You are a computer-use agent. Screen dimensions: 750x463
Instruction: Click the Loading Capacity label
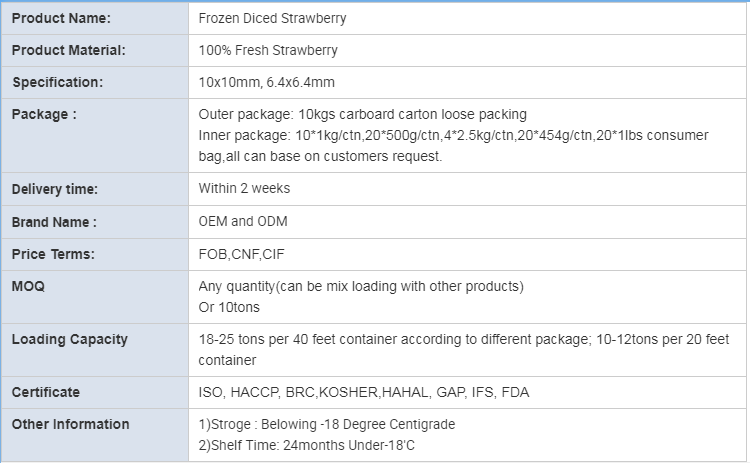(70, 339)
